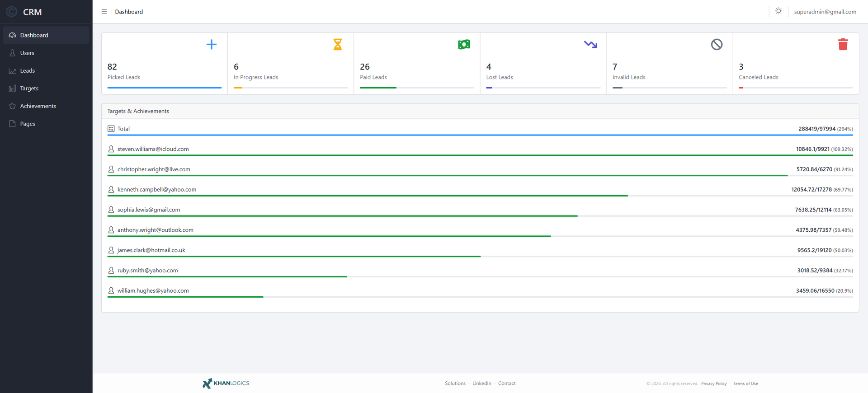Open Users in the sidebar
The height and width of the screenshot is (393, 868).
(46, 53)
